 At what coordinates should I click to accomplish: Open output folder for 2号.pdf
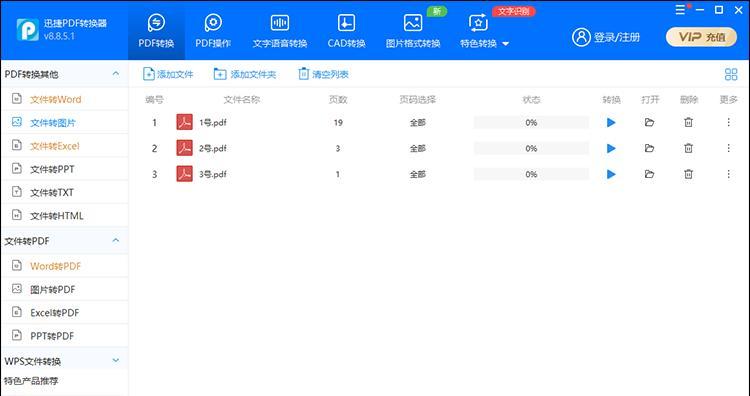pyautogui.click(x=649, y=148)
